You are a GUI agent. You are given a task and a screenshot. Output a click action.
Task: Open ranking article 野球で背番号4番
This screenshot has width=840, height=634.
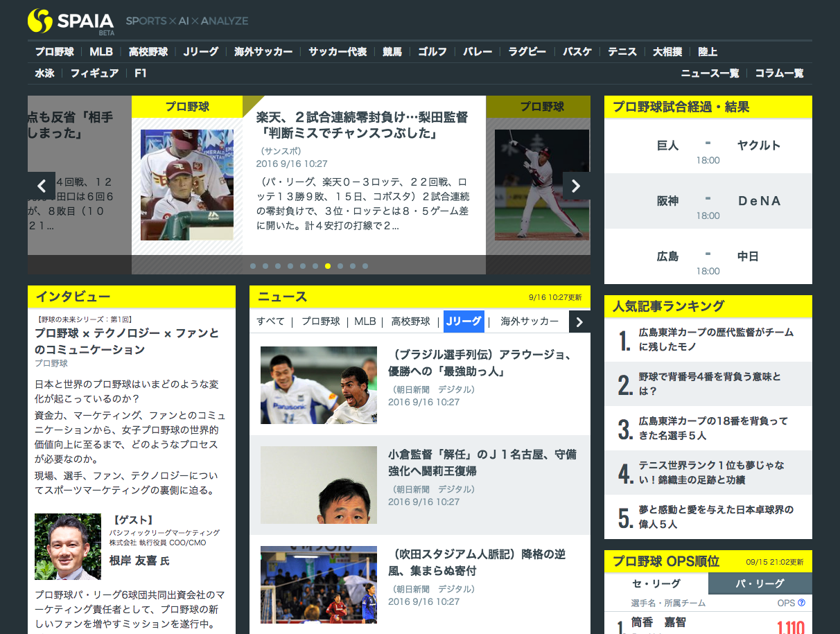coord(708,384)
